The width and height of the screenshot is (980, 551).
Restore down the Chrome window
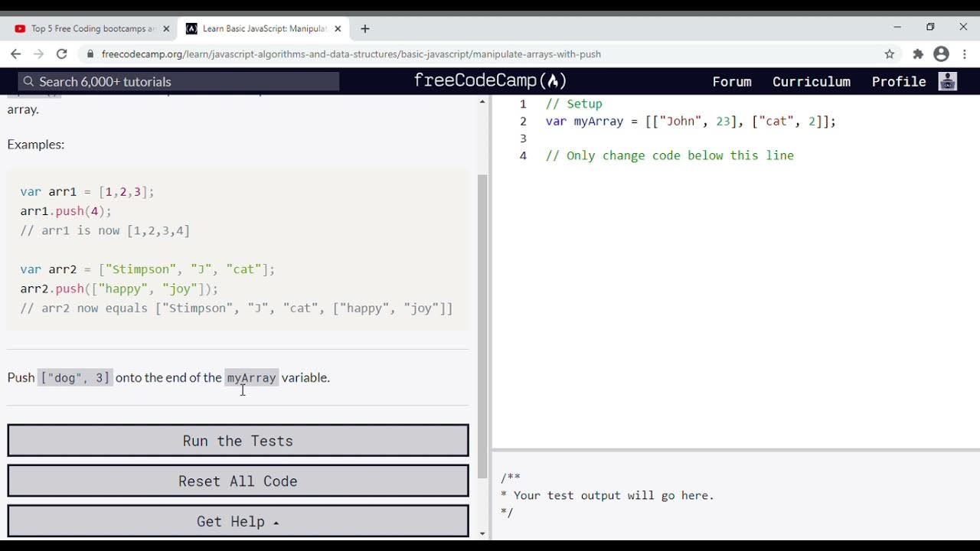click(x=930, y=27)
